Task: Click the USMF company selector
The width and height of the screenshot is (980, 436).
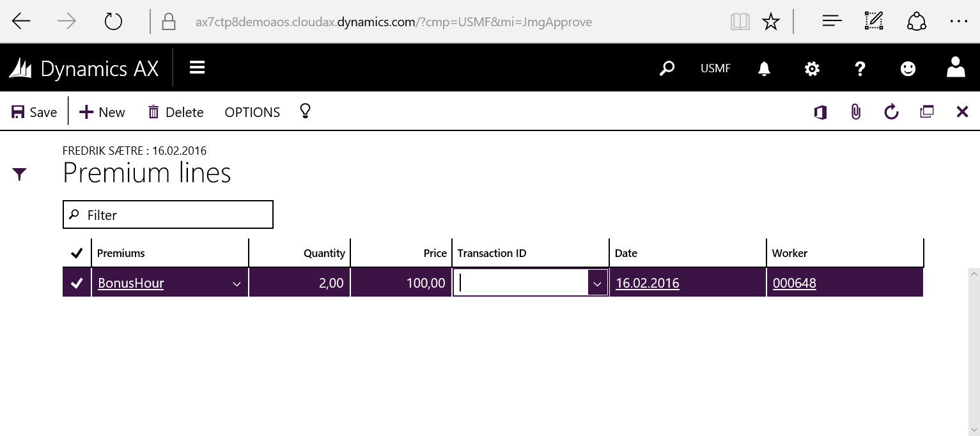Action: coord(715,68)
